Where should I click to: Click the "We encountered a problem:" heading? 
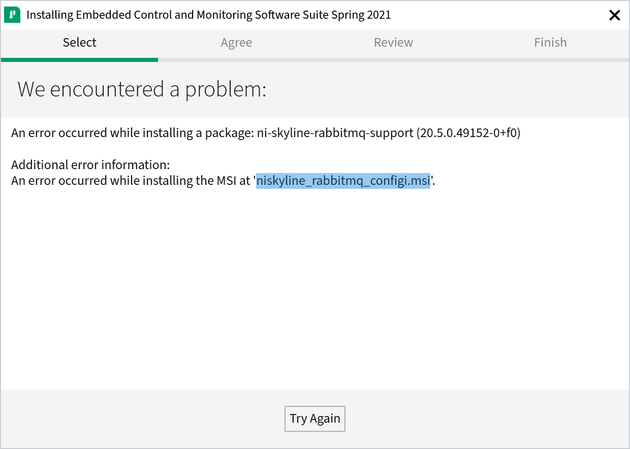point(142,89)
